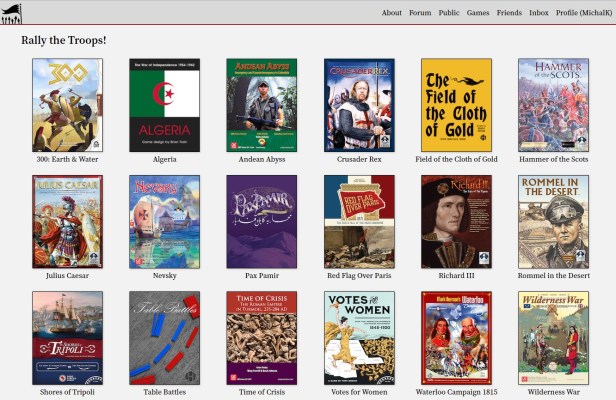Open the Shores of Tripoli cover

[x=68, y=338]
